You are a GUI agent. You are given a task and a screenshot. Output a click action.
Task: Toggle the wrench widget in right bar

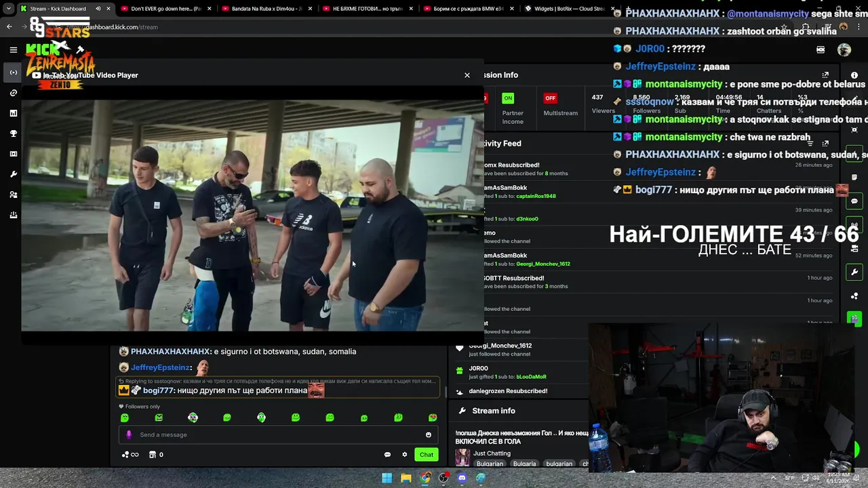pyautogui.click(x=854, y=272)
